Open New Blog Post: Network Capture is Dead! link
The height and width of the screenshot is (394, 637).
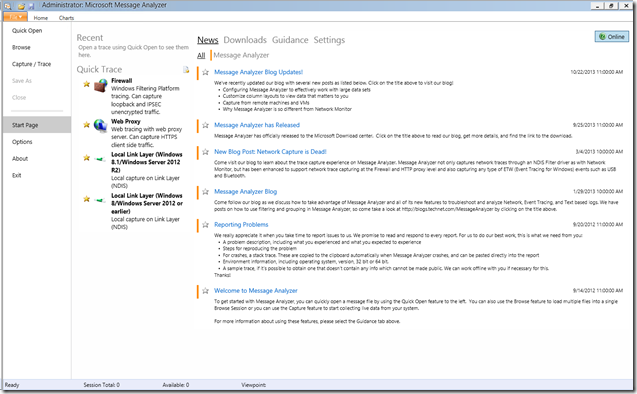(270, 152)
